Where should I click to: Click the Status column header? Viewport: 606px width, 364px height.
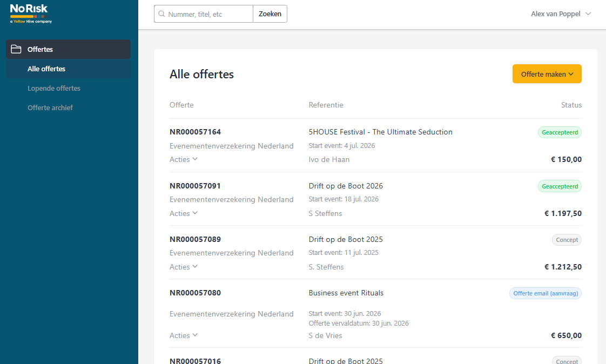pos(571,105)
